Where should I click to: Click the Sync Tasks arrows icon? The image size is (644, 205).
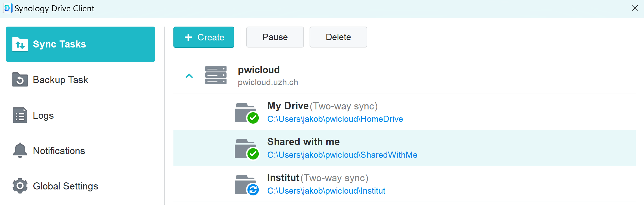coord(20,44)
